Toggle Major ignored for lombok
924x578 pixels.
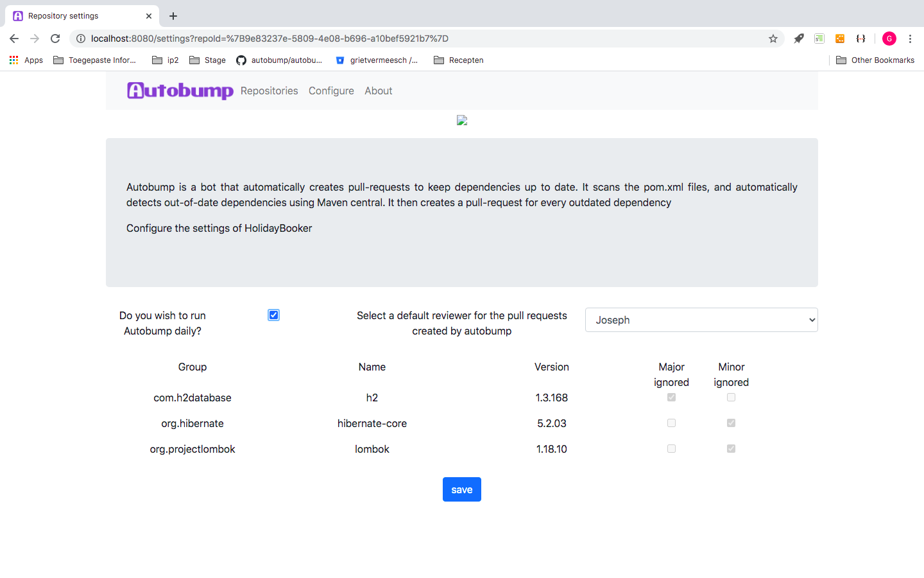coord(671,449)
